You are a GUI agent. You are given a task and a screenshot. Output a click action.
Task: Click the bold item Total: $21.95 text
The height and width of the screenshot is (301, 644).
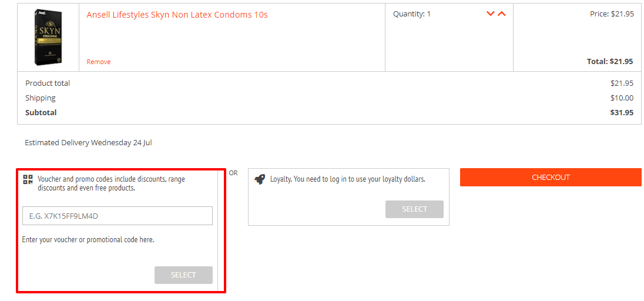(x=610, y=62)
